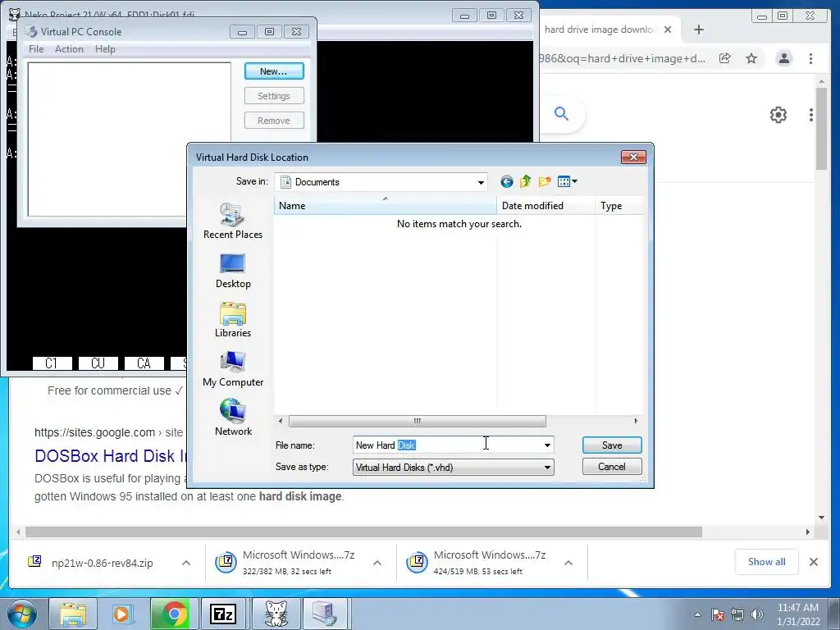Click the Action Center flag tray icon

[718, 614]
